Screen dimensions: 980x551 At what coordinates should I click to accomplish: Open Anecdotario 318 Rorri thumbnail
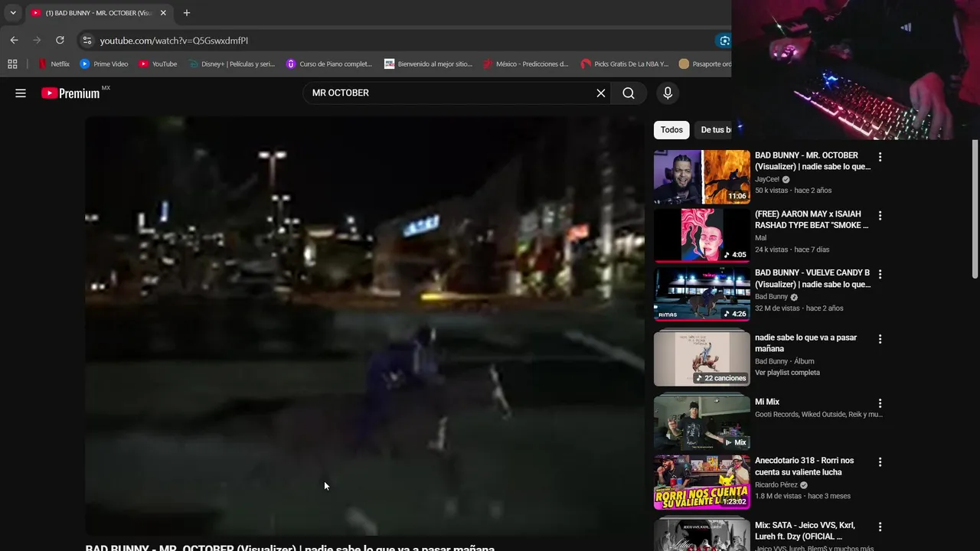tap(702, 482)
